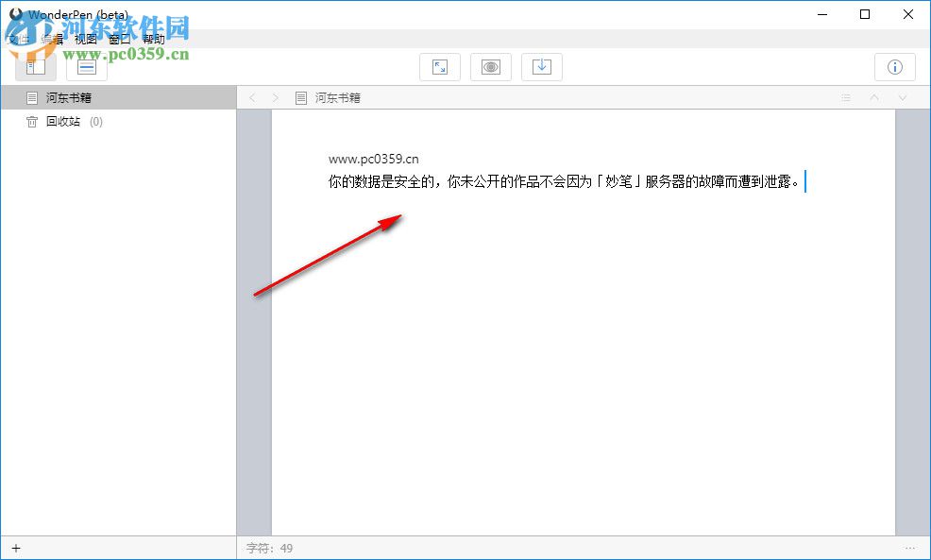Toggle split layout with leftmost toolbar icon

tap(35, 66)
